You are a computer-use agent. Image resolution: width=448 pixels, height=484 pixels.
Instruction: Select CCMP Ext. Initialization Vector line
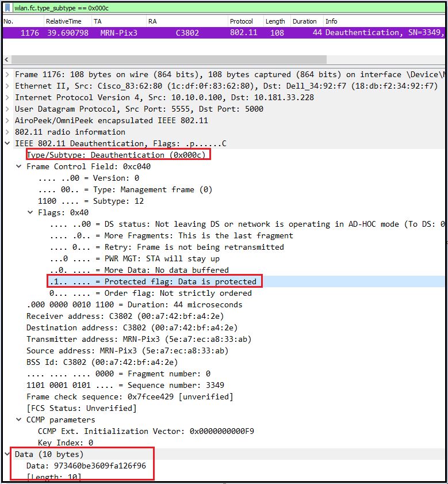pyautogui.click(x=146, y=431)
